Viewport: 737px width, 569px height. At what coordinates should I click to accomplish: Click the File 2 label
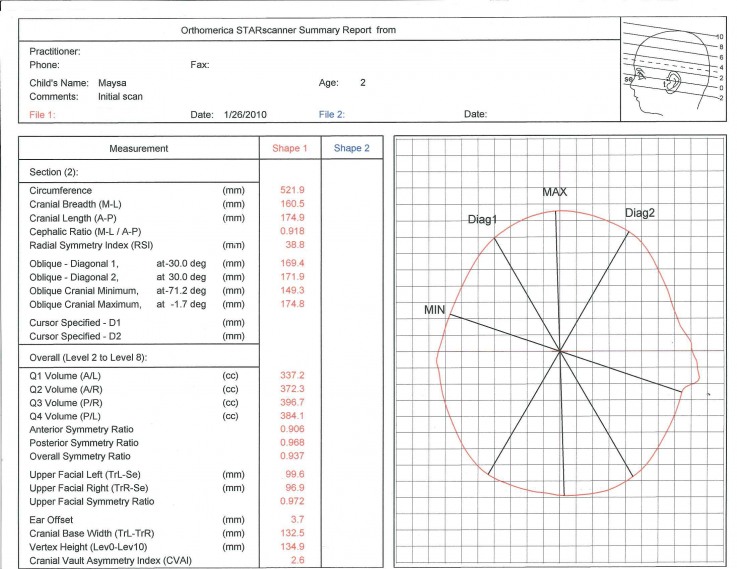332,114
